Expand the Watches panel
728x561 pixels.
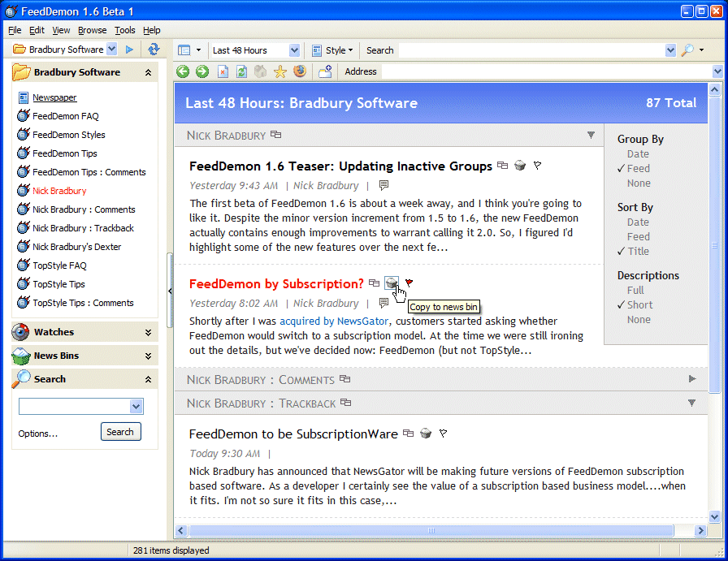coord(148,332)
